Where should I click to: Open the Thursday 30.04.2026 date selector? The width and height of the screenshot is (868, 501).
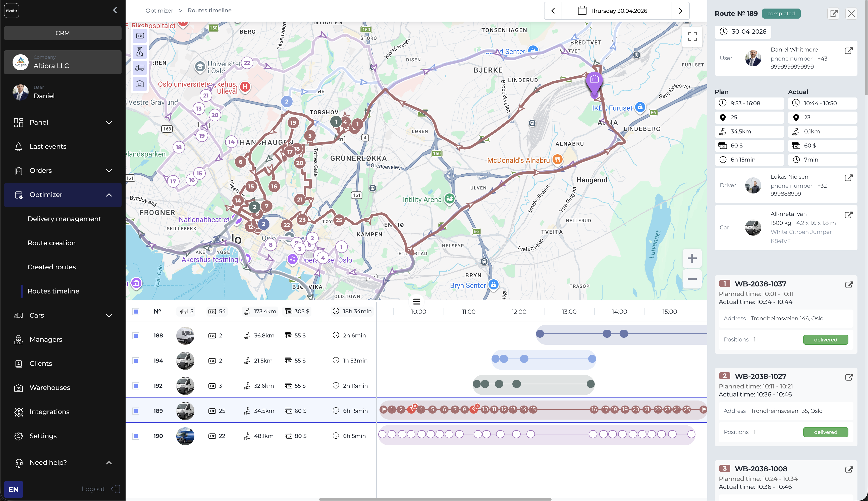617,11
